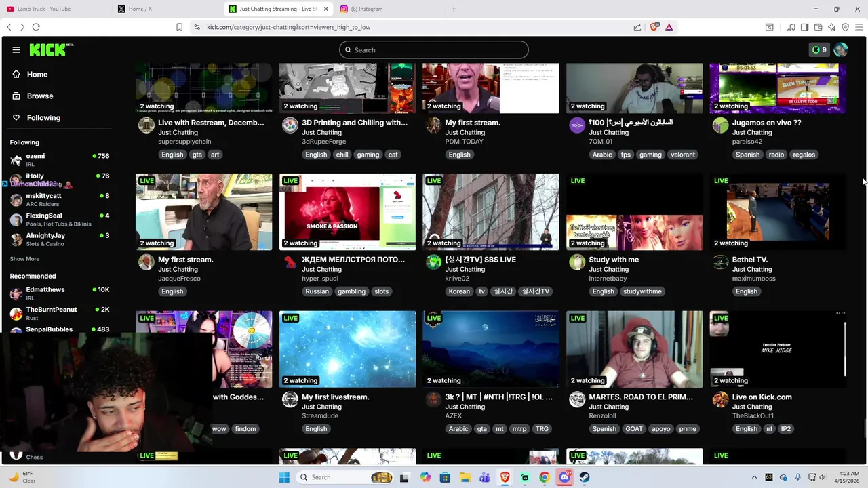Viewport: 868px width, 488px height.
Task: Open the profile avatar menu
Action: click(x=841, y=49)
